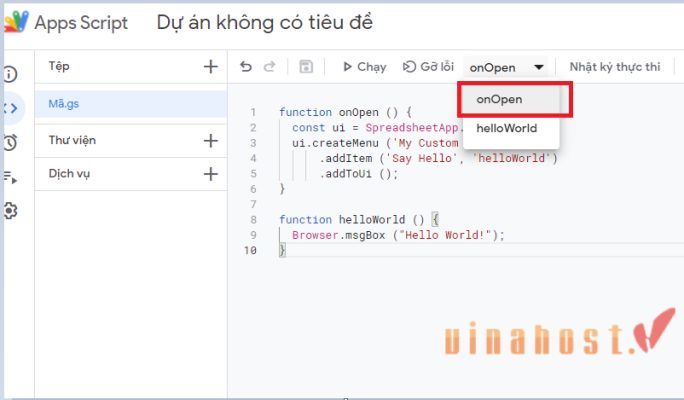The height and width of the screenshot is (400, 684).
Task: Click the Dịch vụ section label
Action: [x=69, y=174]
